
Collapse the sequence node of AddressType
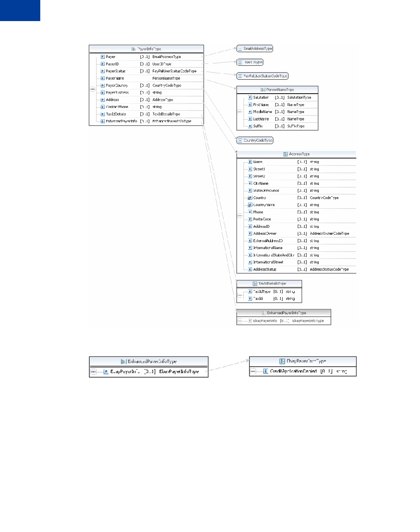click(240, 216)
